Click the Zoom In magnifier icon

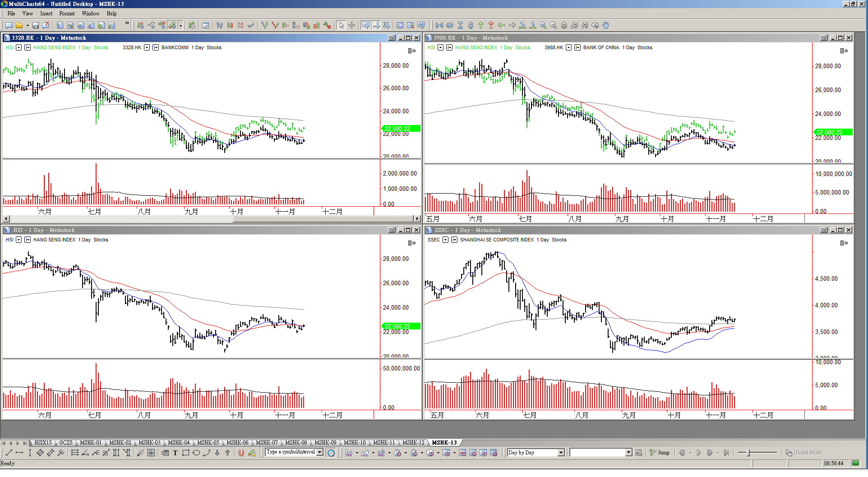543,26
